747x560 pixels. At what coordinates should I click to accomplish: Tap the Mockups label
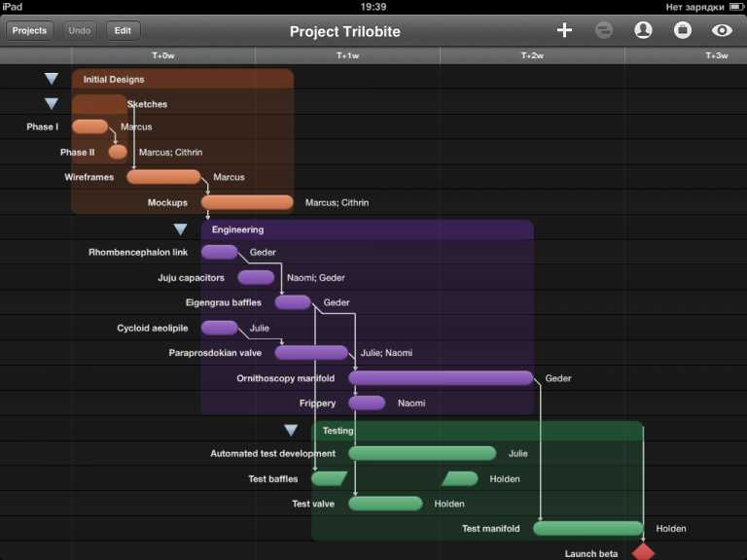click(x=167, y=202)
